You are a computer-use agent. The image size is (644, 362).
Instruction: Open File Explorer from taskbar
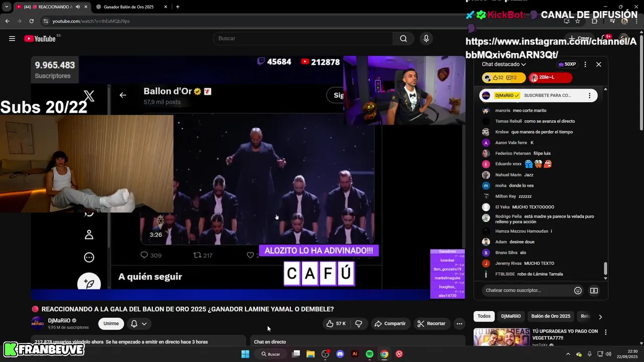point(310,354)
